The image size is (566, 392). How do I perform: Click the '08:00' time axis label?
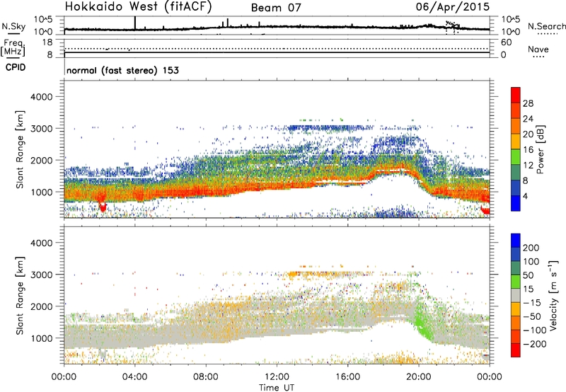206,377
